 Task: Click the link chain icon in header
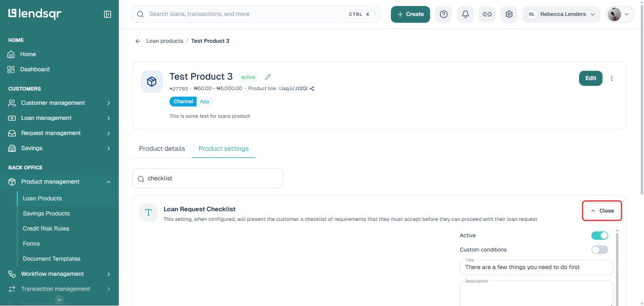487,14
